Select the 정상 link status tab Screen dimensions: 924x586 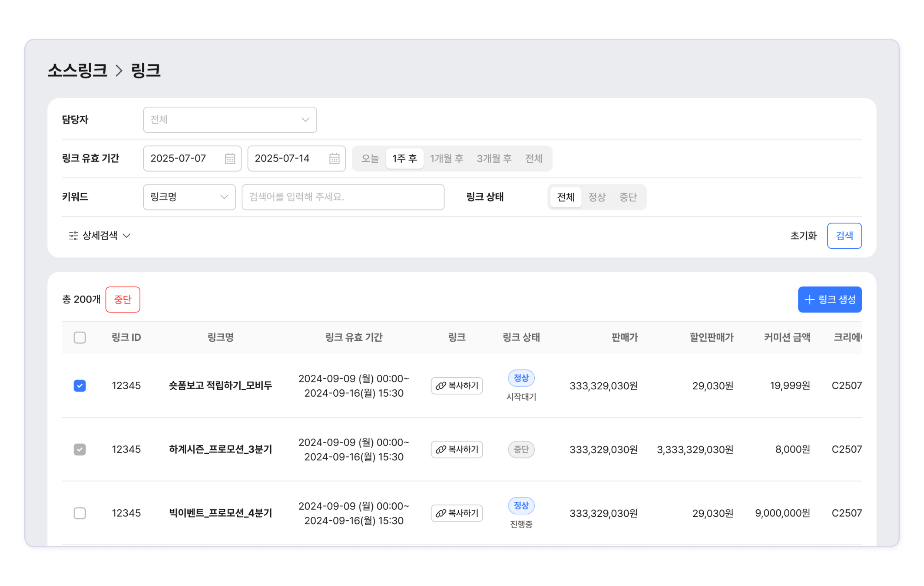pos(597,197)
